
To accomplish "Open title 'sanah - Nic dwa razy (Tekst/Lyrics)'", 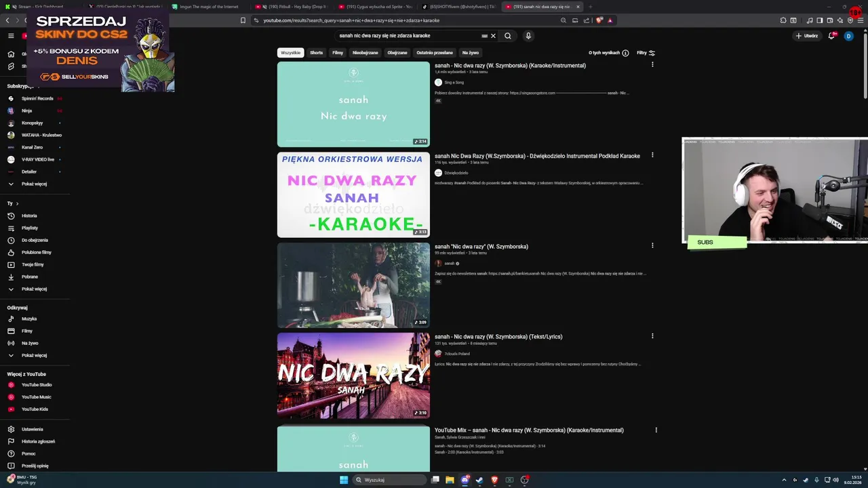I will 498,337.
